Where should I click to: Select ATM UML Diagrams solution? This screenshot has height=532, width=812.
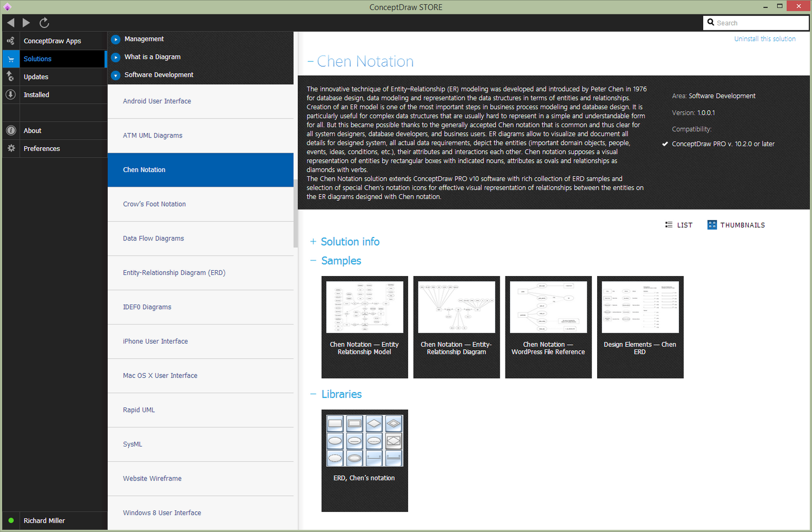point(200,135)
